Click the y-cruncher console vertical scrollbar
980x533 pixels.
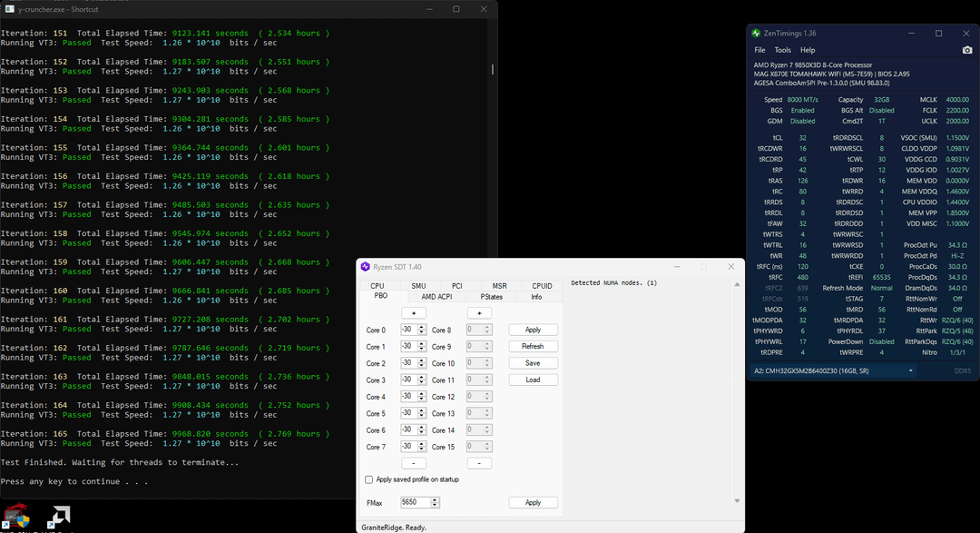point(493,69)
